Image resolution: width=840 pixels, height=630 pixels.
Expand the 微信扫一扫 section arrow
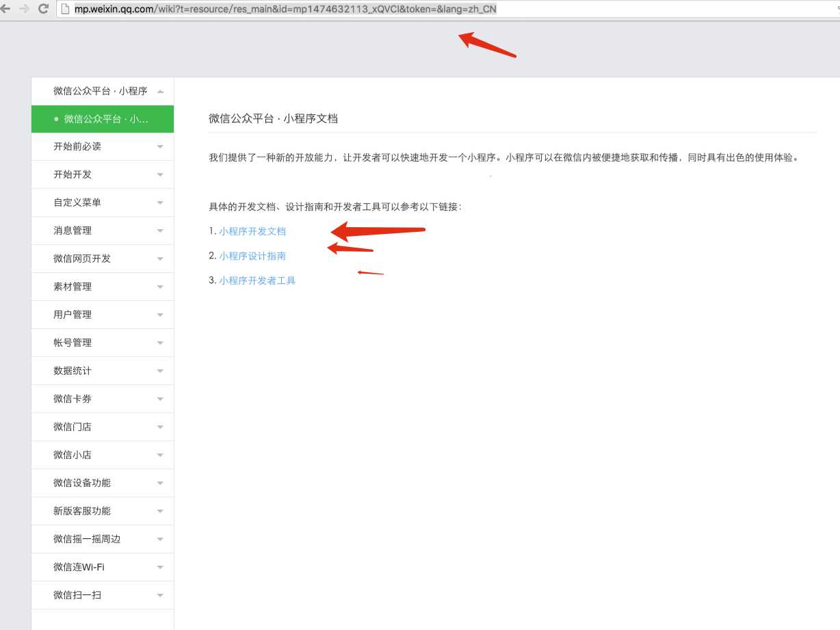[x=160, y=595]
